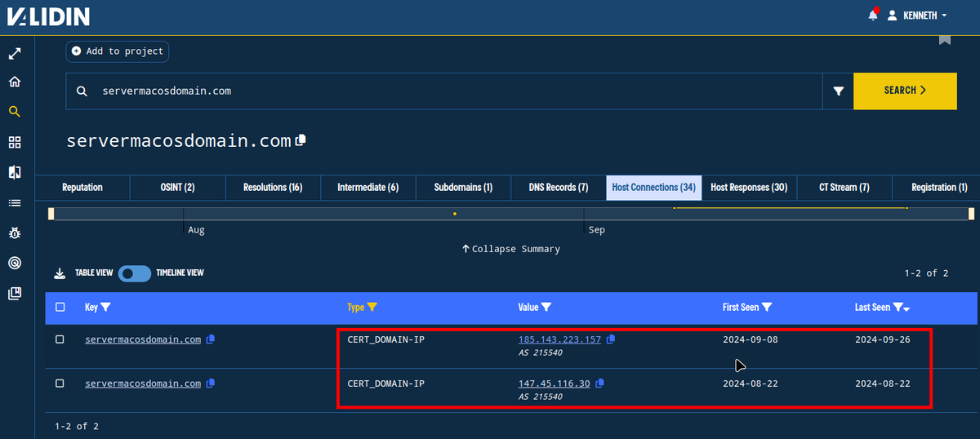The image size is (980, 439).
Task: Open the list view sidebar icon
Action: [x=15, y=202]
